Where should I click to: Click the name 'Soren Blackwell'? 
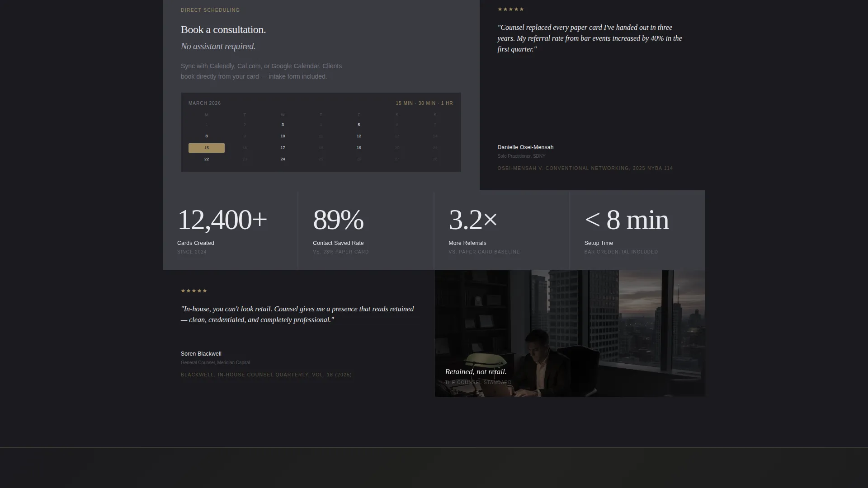pyautogui.click(x=201, y=354)
